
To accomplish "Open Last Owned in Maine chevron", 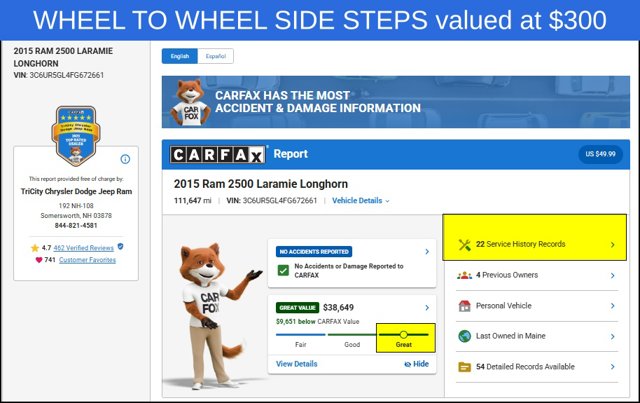I will point(613,336).
